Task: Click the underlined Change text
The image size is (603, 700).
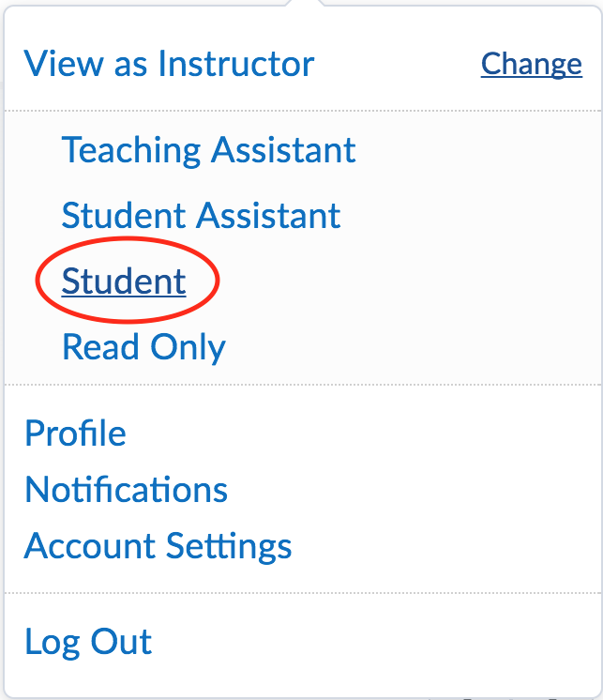Action: pyautogui.click(x=531, y=64)
